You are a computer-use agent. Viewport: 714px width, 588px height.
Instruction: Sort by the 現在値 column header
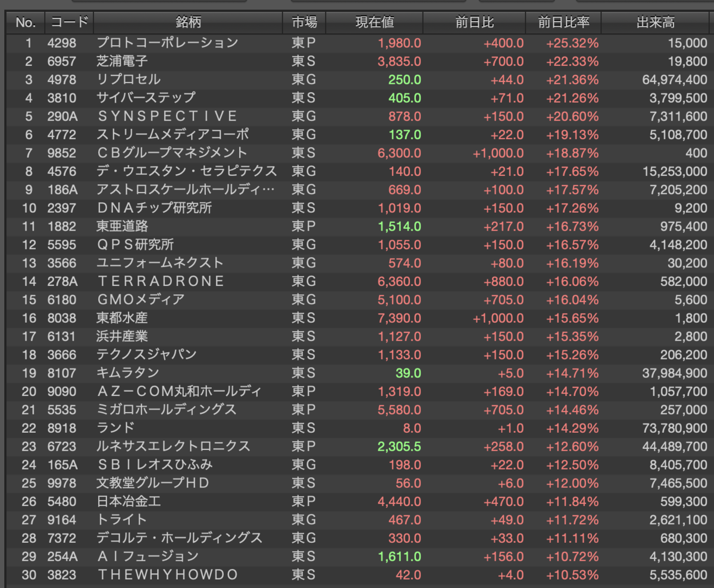374,23
